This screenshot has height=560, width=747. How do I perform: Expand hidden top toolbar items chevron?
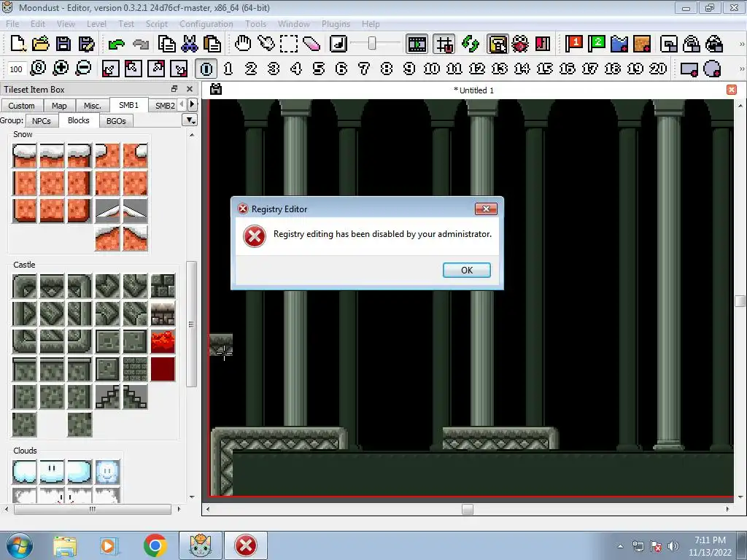(741, 44)
